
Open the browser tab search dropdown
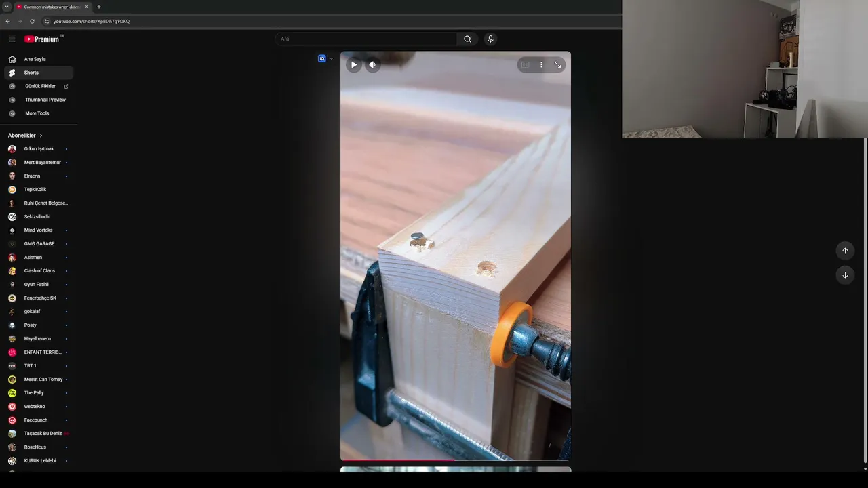click(x=7, y=7)
